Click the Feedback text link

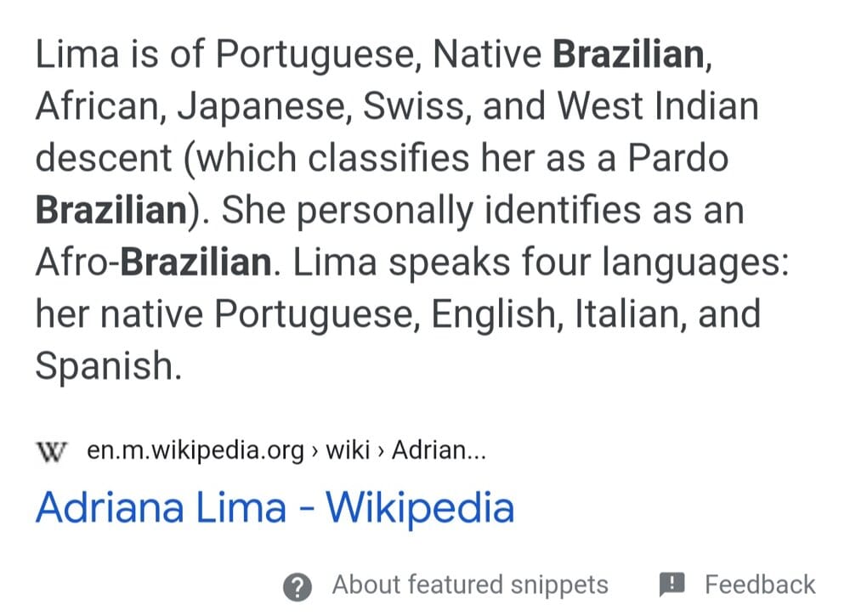pos(759,585)
